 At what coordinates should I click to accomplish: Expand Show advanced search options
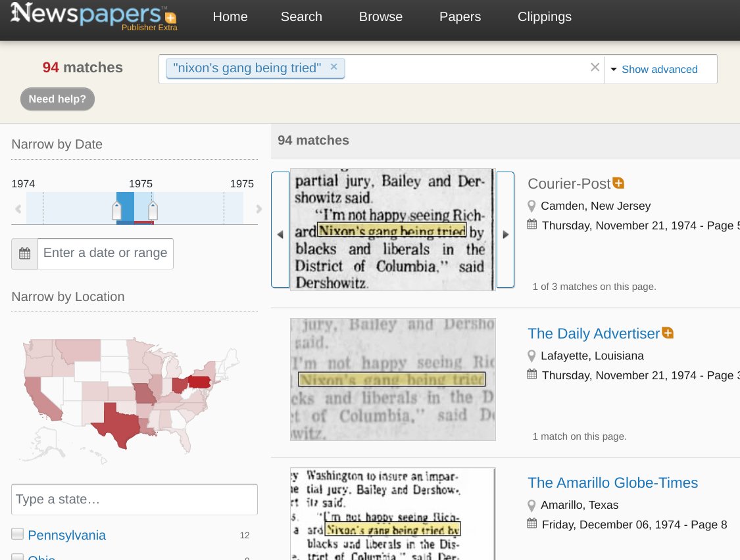click(x=654, y=70)
